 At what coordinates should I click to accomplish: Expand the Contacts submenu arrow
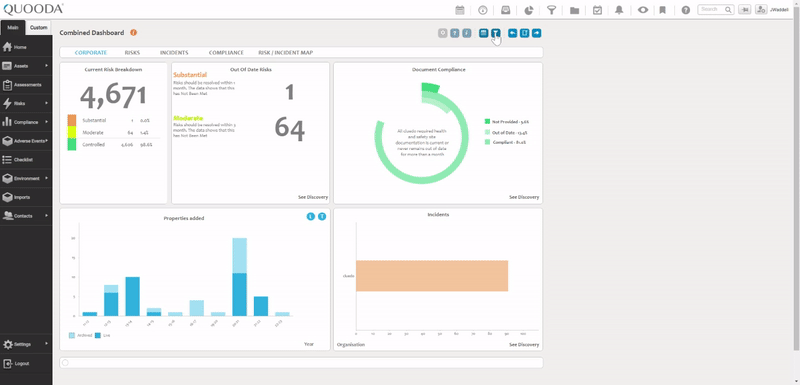(x=46, y=216)
